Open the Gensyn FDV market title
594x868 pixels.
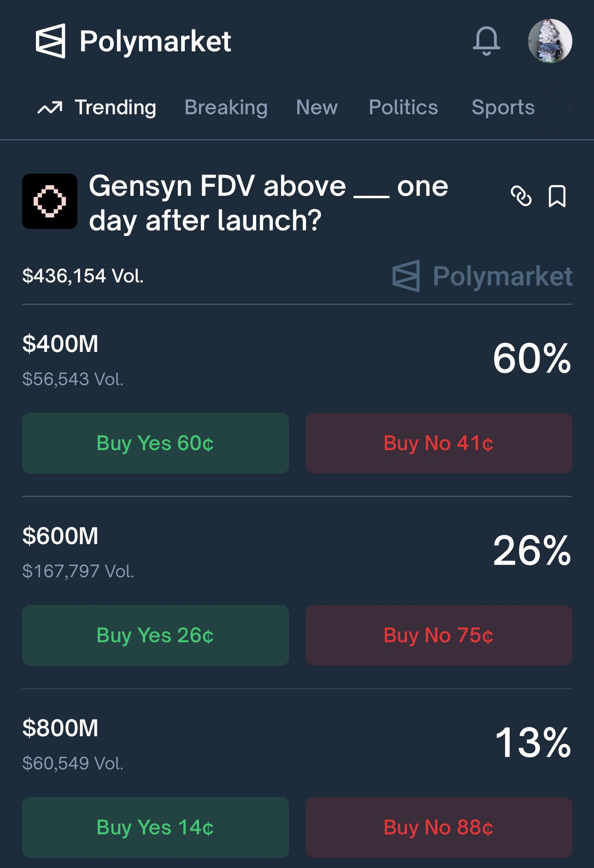tap(268, 203)
